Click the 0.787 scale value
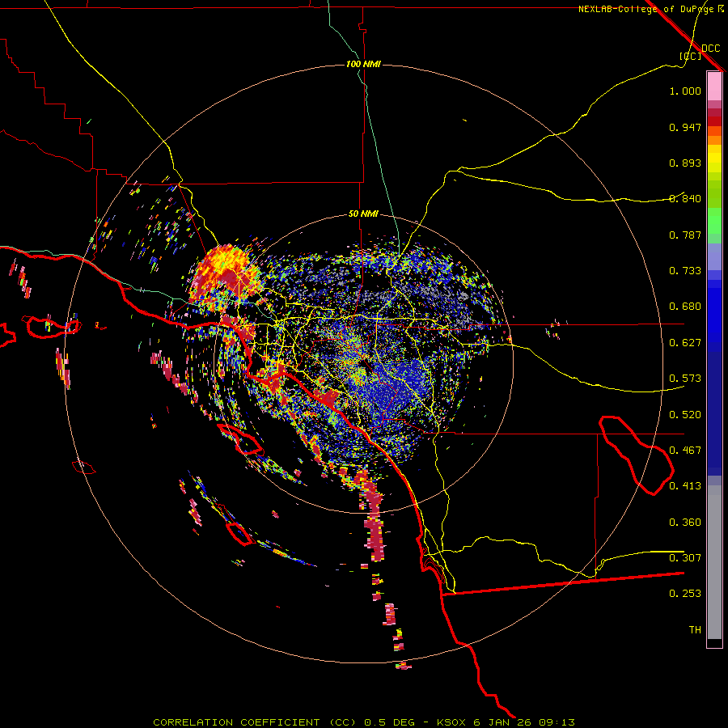Image resolution: width=728 pixels, height=728 pixels. pyautogui.click(x=685, y=235)
